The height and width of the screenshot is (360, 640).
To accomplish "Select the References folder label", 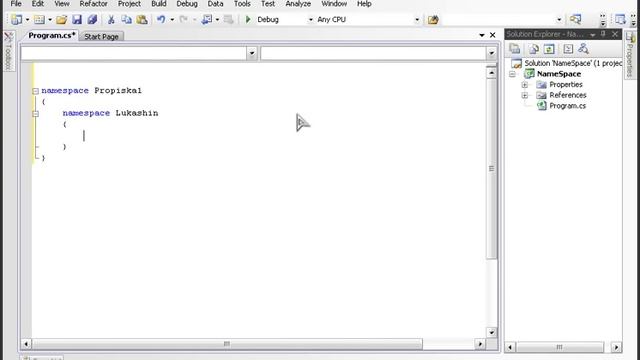I will click(x=568, y=95).
